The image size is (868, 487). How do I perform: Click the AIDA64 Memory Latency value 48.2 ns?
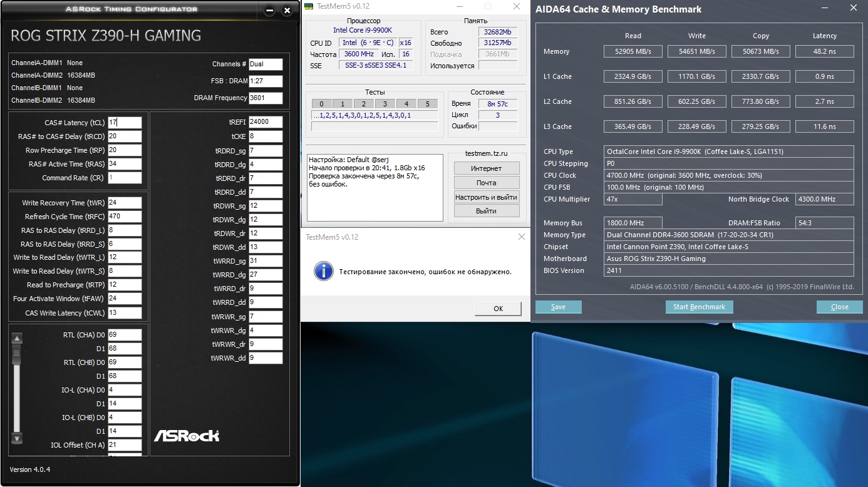(x=825, y=51)
